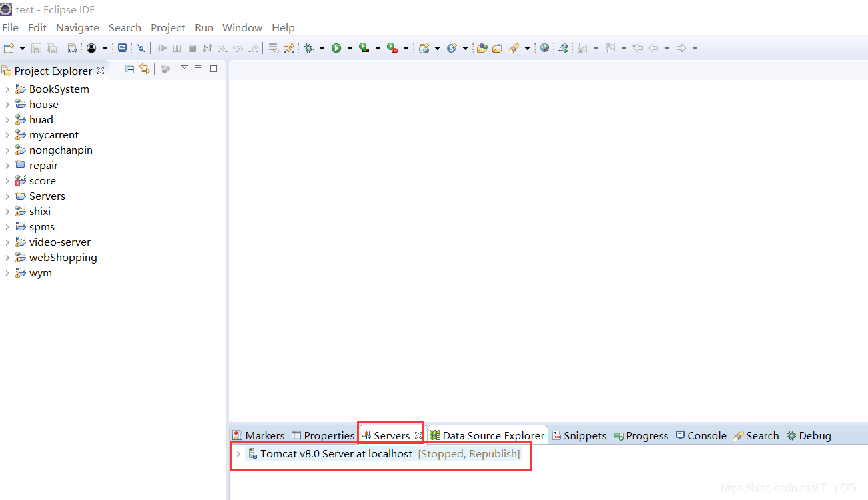Click the Save All toolbar icon

point(51,48)
